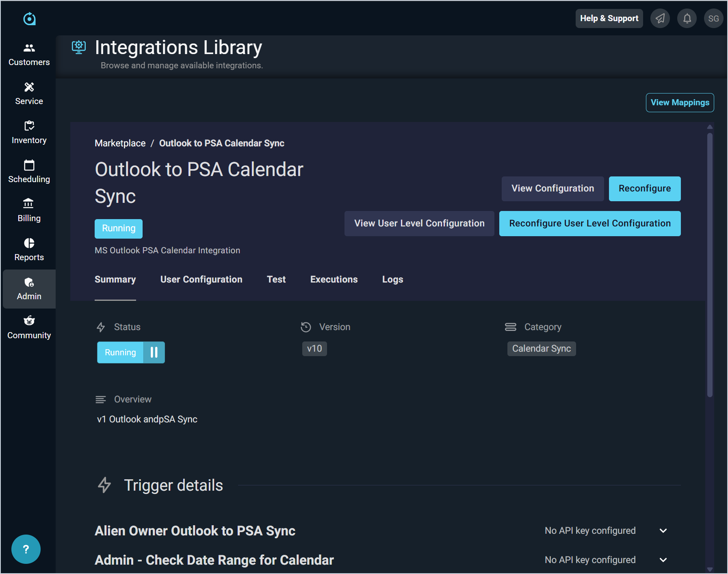Screen dimensions: 728x574
Task: Open the Customers sidebar icon
Action: click(x=29, y=48)
